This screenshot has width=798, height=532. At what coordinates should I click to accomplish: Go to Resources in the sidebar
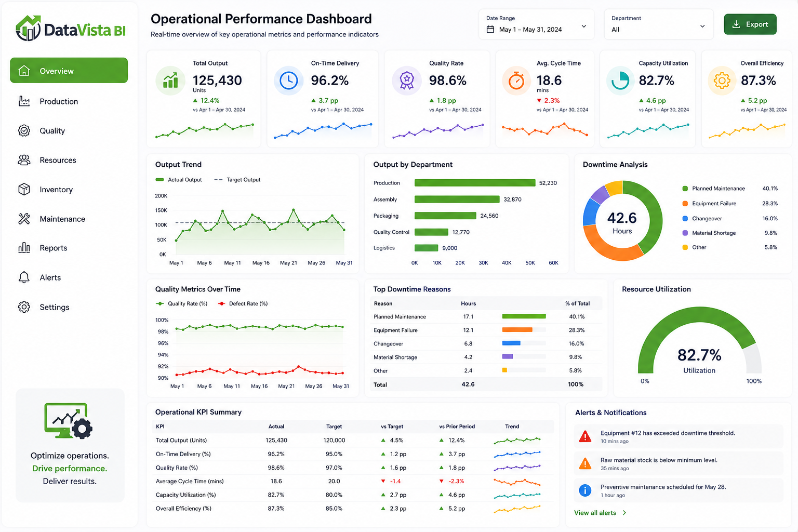click(69, 160)
